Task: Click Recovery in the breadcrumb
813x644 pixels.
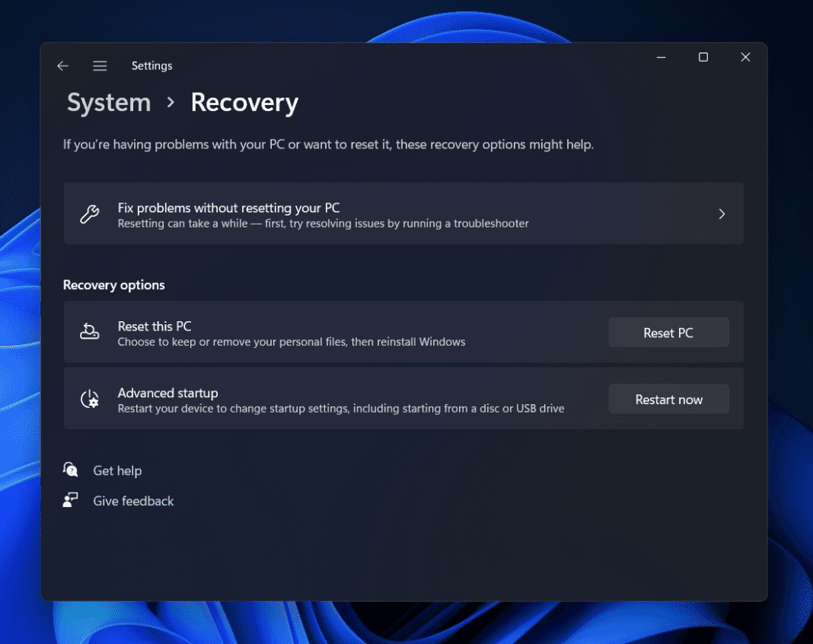Action: coord(244,102)
